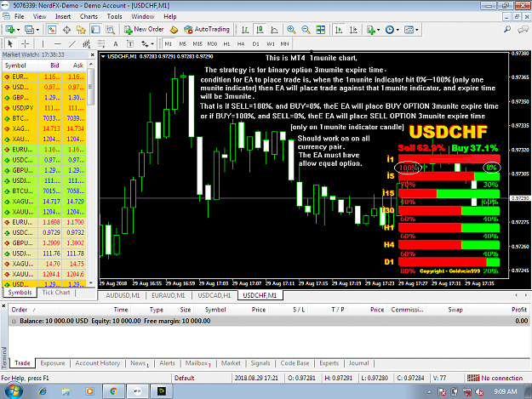Switch timeframe to H4

pyautogui.click(x=241, y=43)
